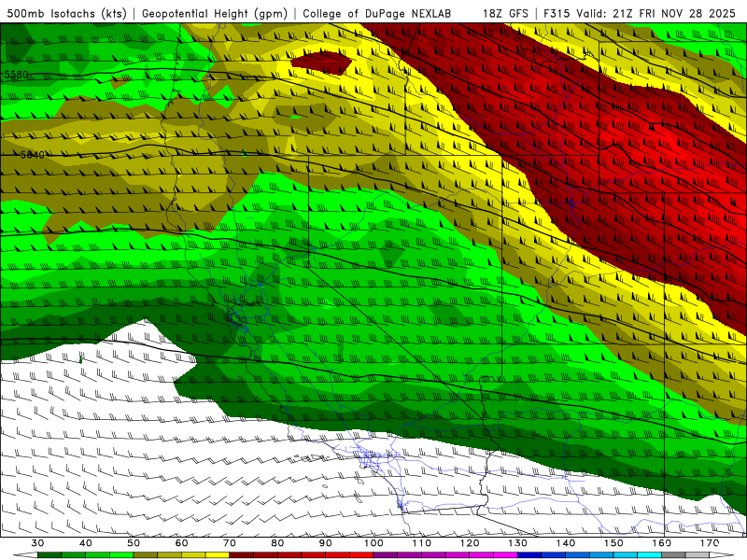747x560 pixels.
Task: Click the 150 label on the color scale
Action: (613, 543)
